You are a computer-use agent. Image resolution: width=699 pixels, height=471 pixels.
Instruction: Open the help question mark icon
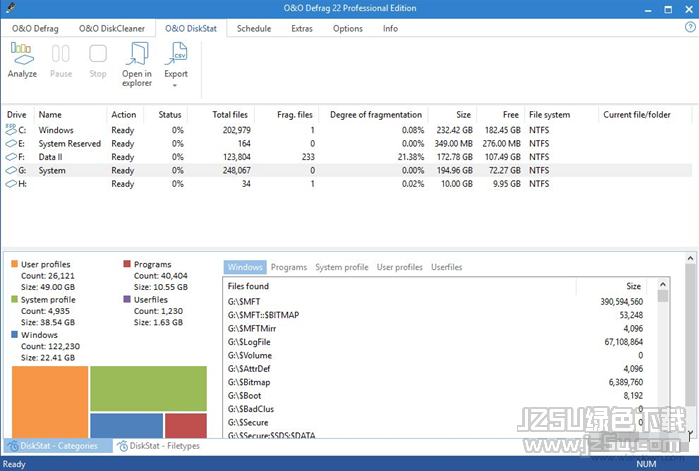click(x=690, y=28)
